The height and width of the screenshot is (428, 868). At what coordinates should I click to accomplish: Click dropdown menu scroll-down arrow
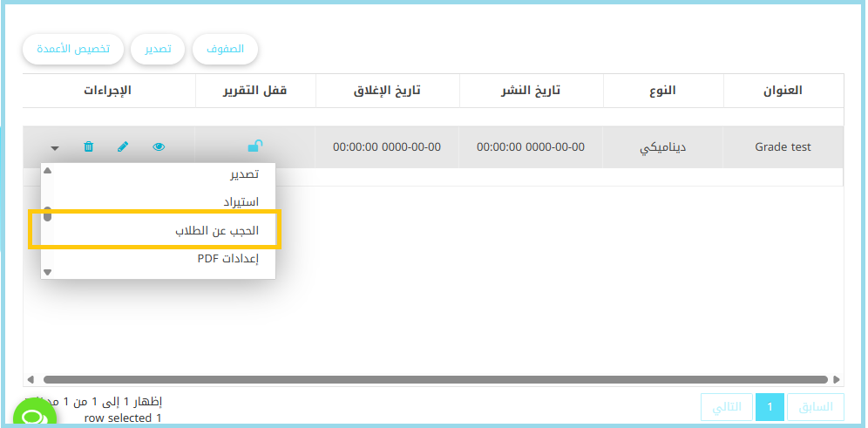[48, 272]
